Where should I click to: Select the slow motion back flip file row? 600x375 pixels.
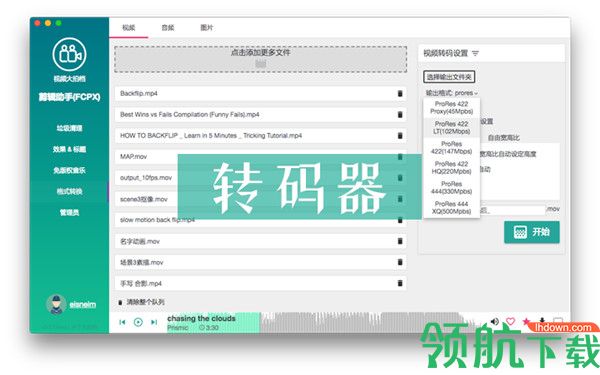pos(261,220)
